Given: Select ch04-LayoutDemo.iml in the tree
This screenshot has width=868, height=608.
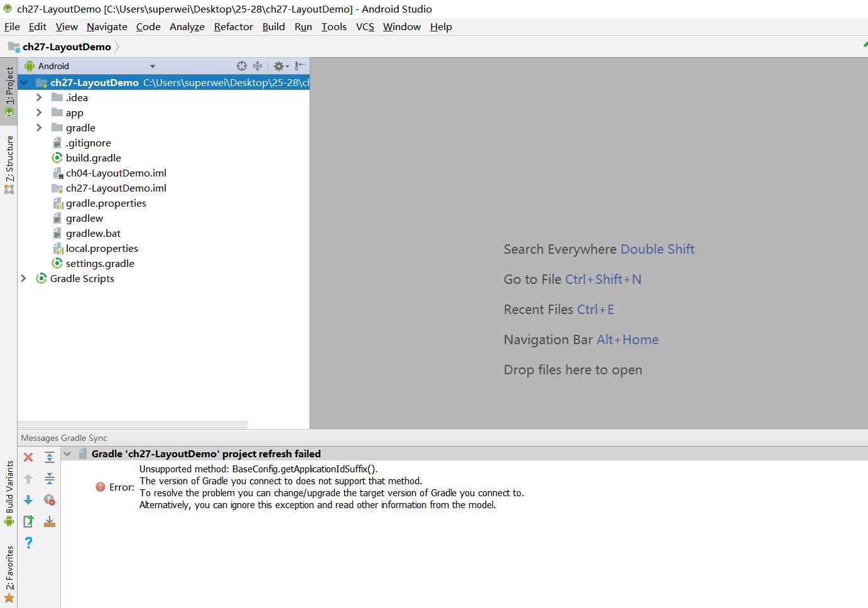Looking at the screenshot, I should [x=116, y=173].
